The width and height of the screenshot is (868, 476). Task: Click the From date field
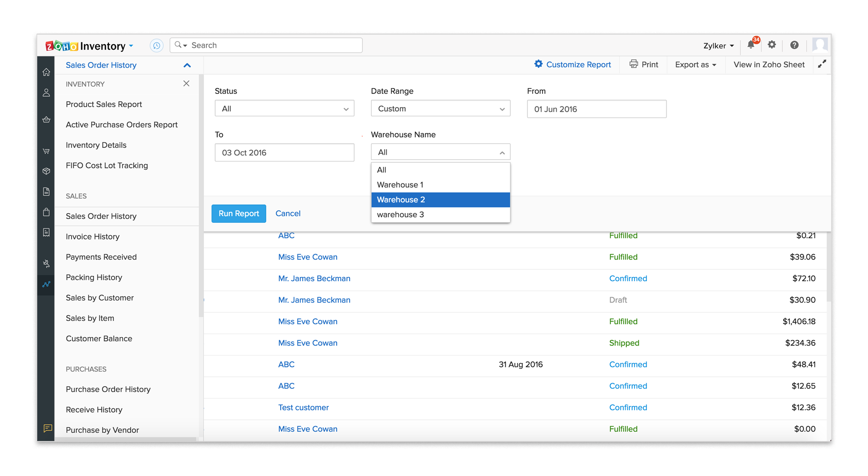596,109
